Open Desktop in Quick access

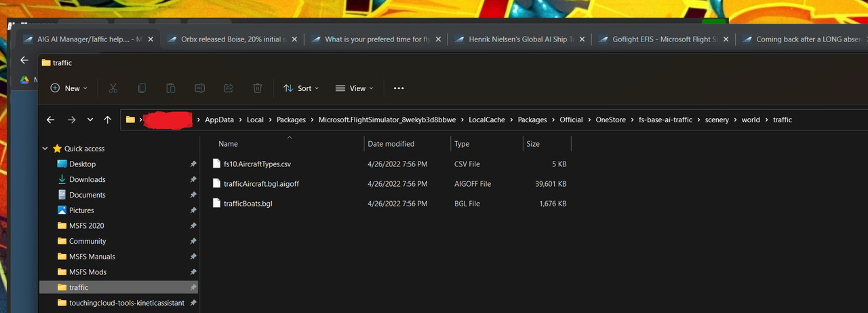[x=82, y=164]
